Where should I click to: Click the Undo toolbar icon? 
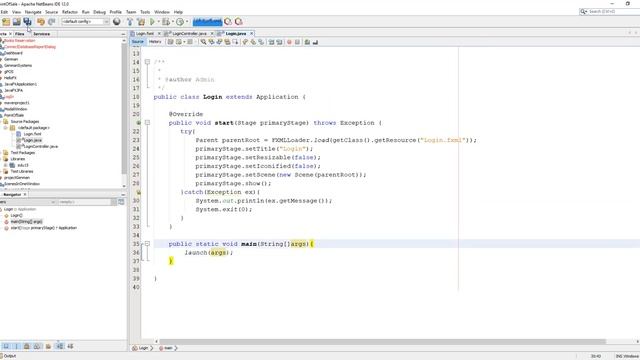[x=41, y=22]
